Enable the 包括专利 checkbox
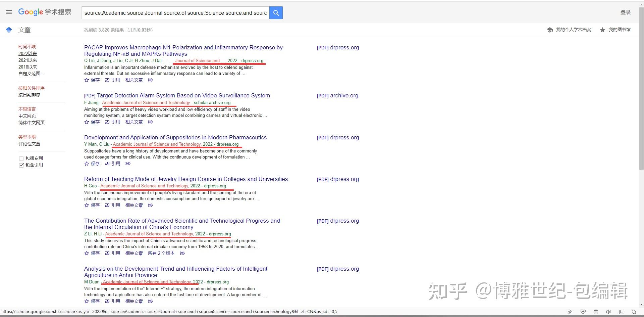The image size is (644, 317). pos(21,158)
